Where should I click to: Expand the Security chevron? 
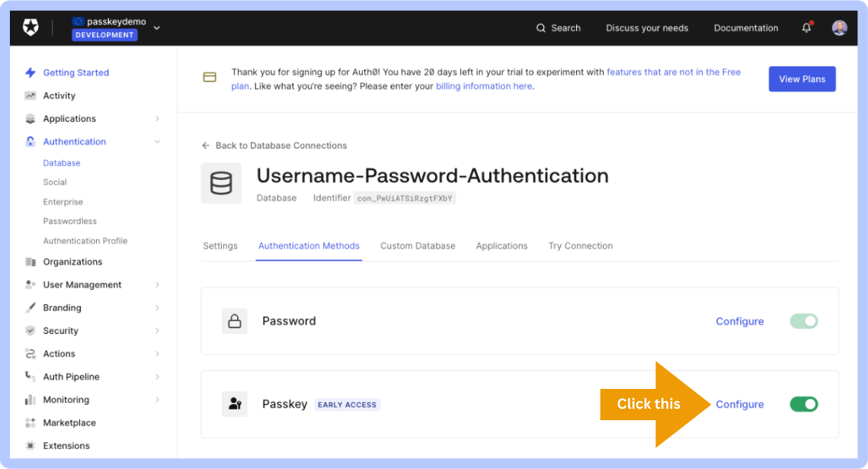[x=157, y=330]
